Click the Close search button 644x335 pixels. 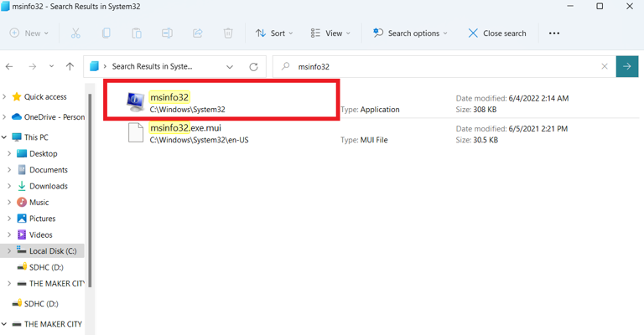[x=496, y=33]
